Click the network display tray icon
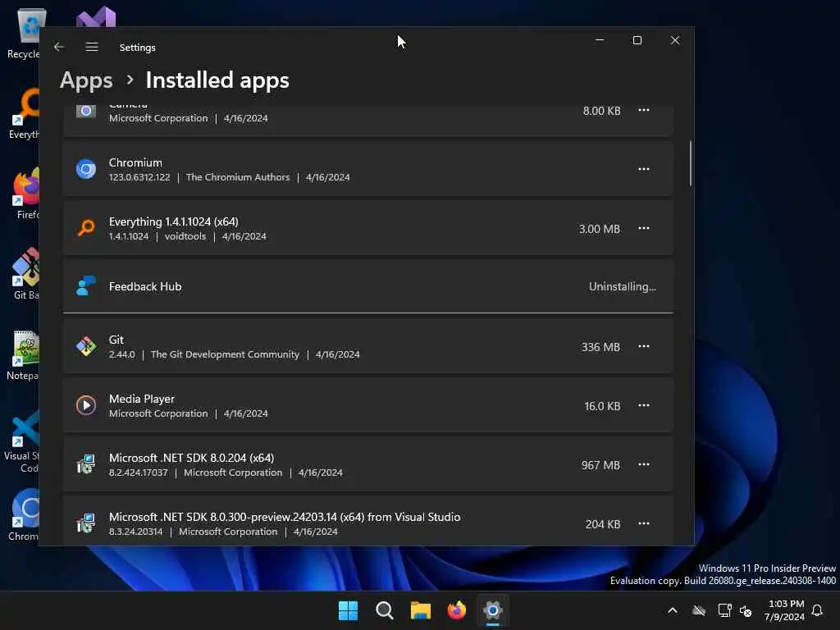Image resolution: width=840 pixels, height=630 pixels. pyautogui.click(x=724, y=610)
